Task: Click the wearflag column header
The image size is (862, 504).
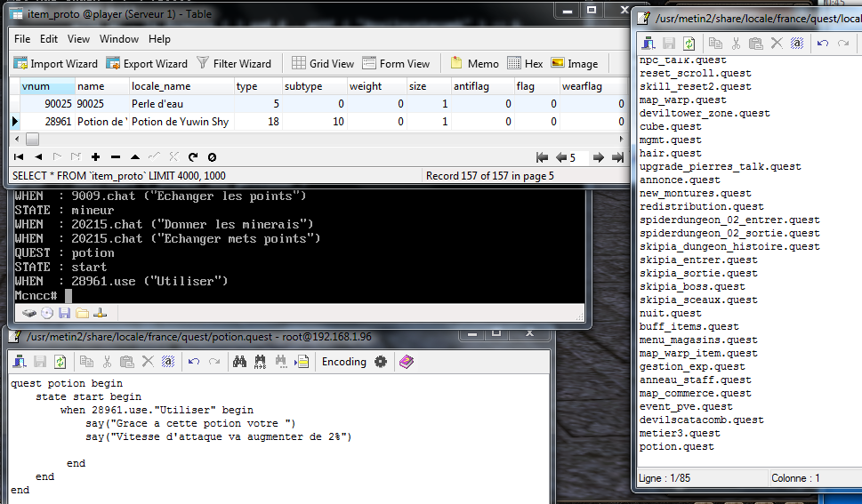Action: (592, 86)
